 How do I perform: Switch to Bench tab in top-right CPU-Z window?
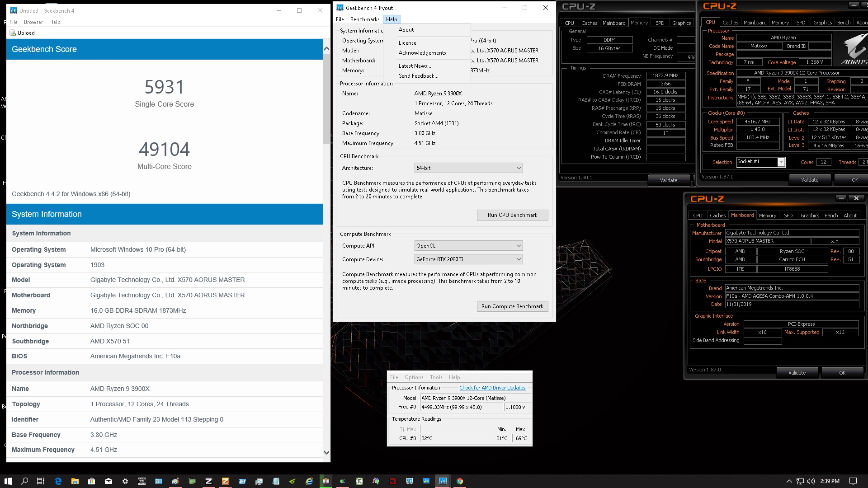pyautogui.click(x=844, y=23)
